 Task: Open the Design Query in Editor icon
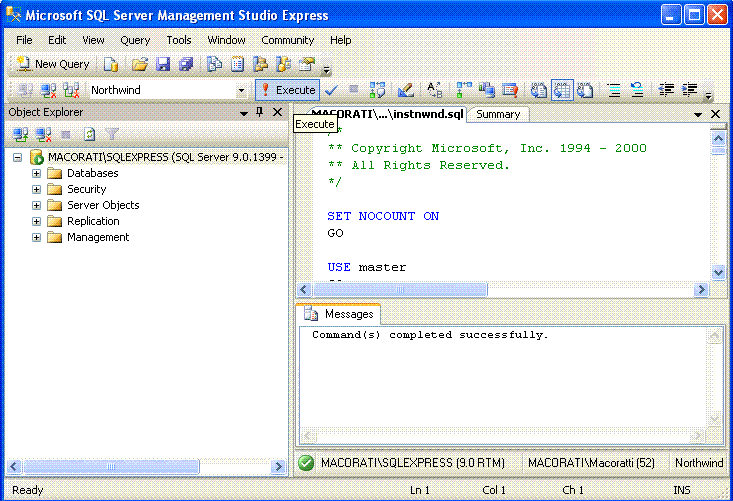[x=405, y=90]
